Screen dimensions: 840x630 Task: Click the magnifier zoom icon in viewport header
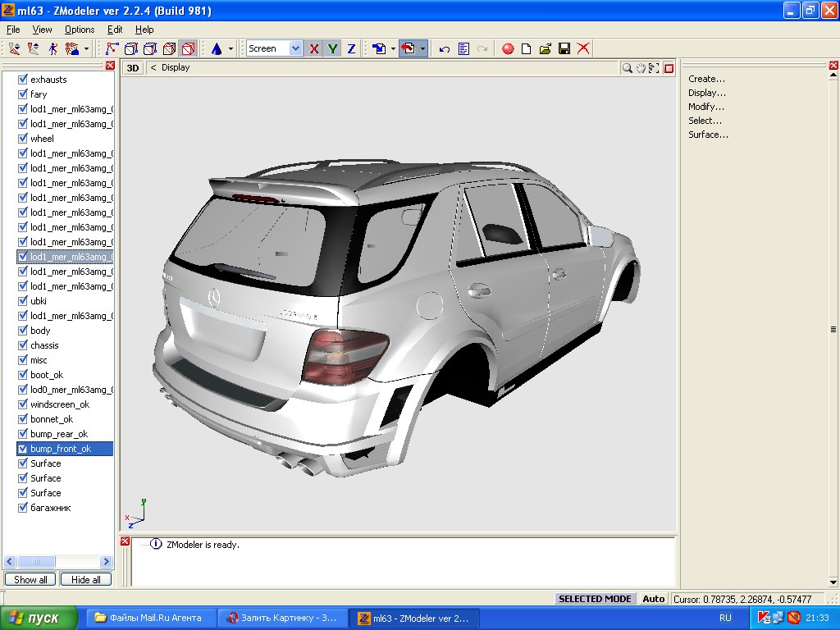pyautogui.click(x=627, y=68)
